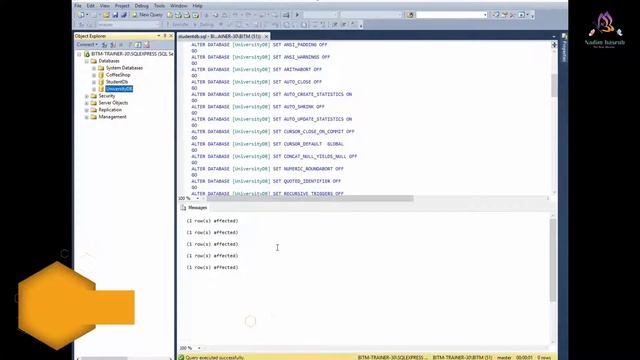Open the Edit menu

[91, 6]
